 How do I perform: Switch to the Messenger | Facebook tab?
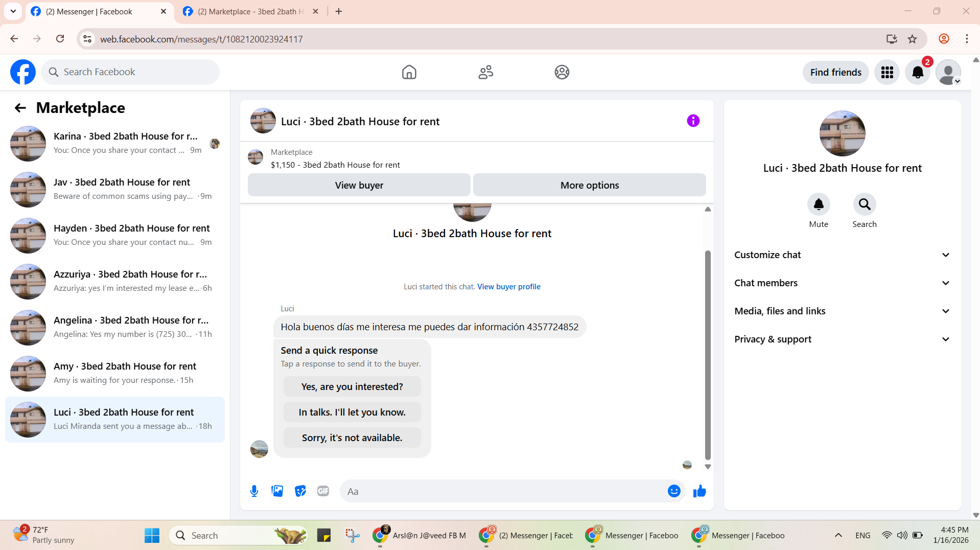99,12
